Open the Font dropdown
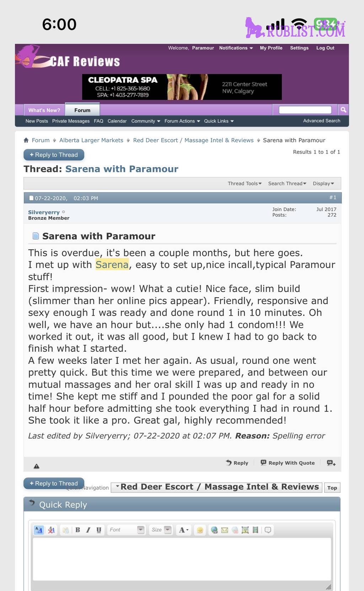 tap(127, 530)
